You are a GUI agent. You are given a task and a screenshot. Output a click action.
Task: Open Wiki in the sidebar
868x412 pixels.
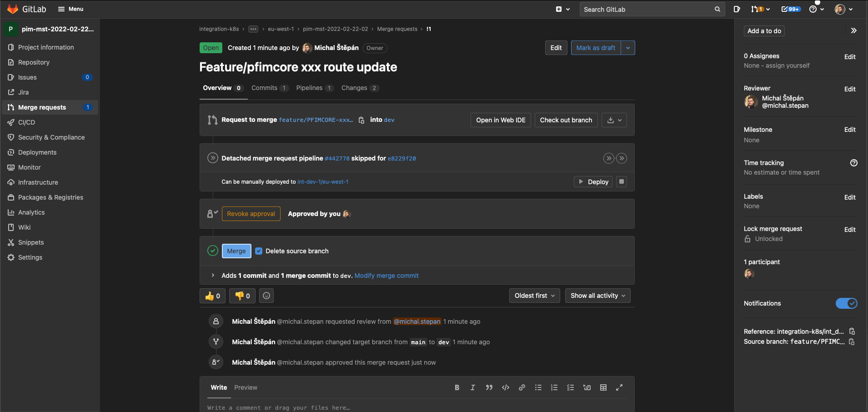click(50, 227)
